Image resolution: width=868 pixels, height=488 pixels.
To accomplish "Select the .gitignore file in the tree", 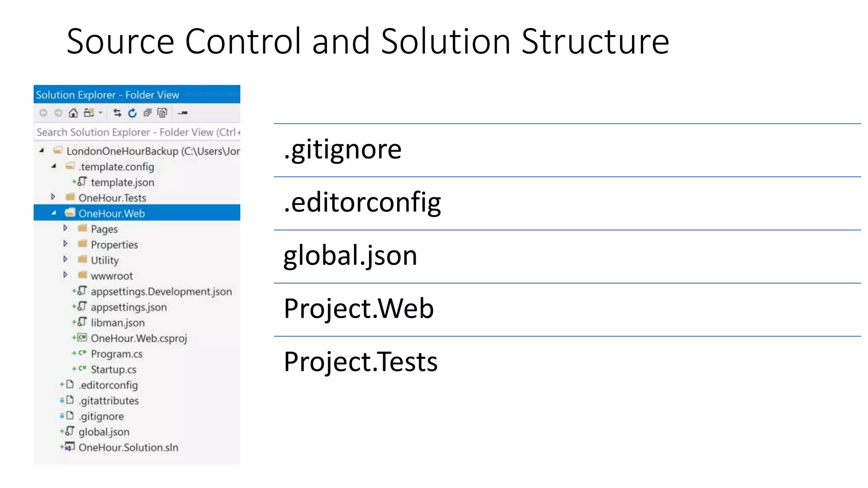I will 101,416.
